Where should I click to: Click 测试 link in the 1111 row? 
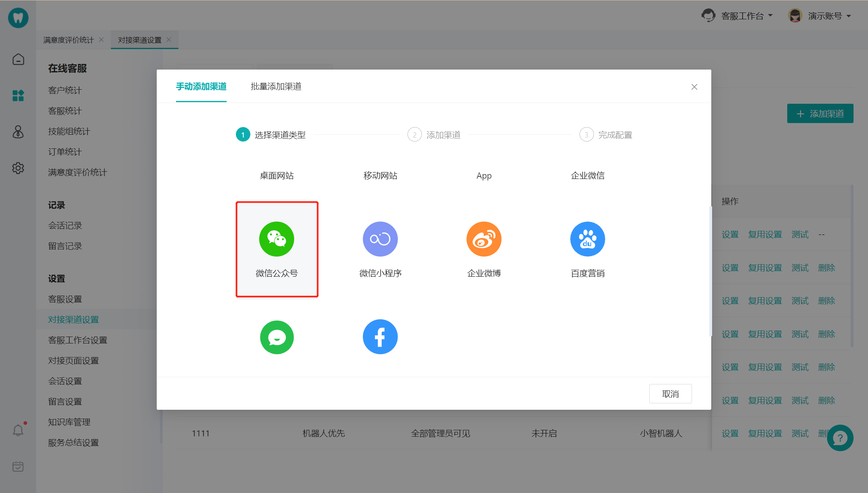point(800,433)
